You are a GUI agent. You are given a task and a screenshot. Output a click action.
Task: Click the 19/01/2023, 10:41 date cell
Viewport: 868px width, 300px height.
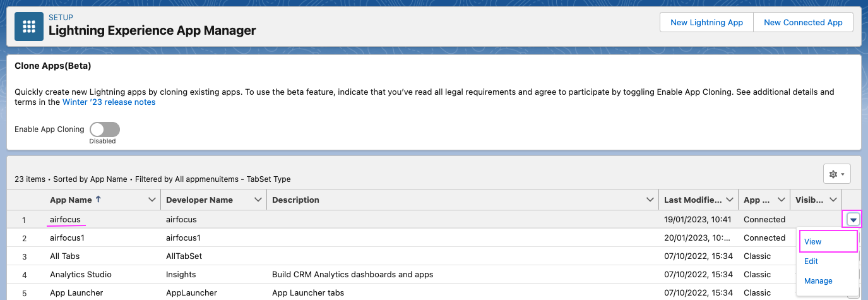tap(698, 220)
